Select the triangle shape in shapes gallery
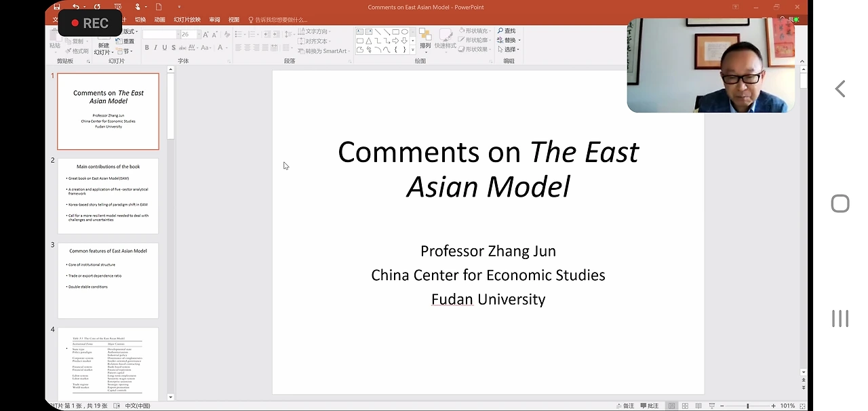The image size is (868, 411). click(369, 41)
